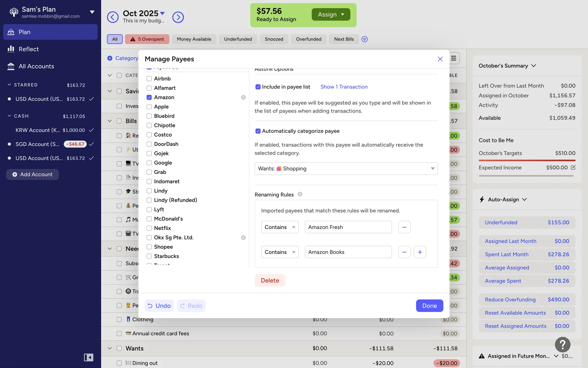This screenshot has width=588, height=368.
Task: Click the gear icon next to Amazon payee
Action: click(x=243, y=97)
